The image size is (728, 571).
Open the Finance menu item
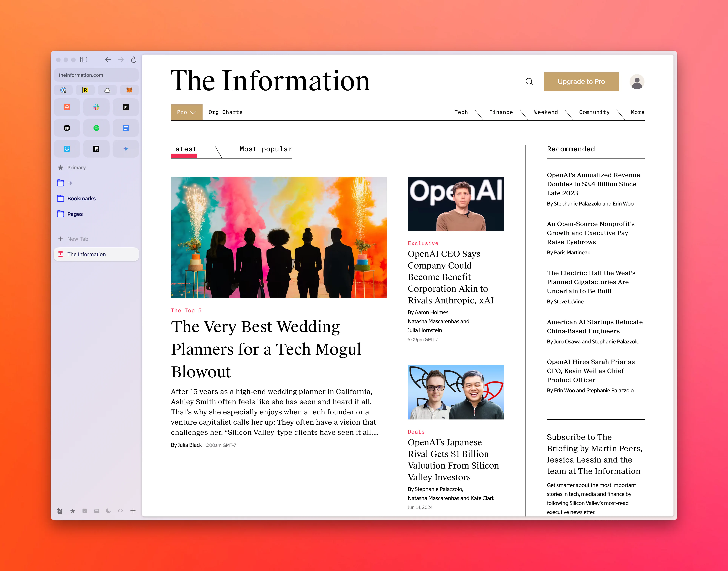[501, 112]
